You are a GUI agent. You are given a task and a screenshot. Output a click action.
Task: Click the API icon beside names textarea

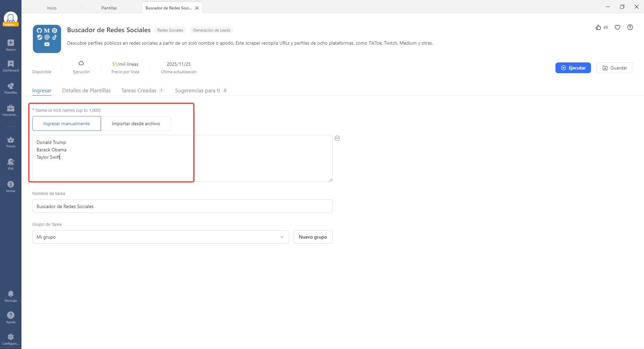tap(337, 138)
